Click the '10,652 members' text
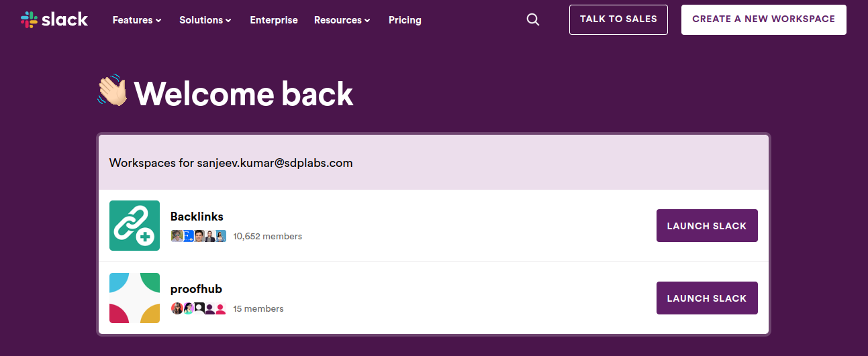 point(267,236)
